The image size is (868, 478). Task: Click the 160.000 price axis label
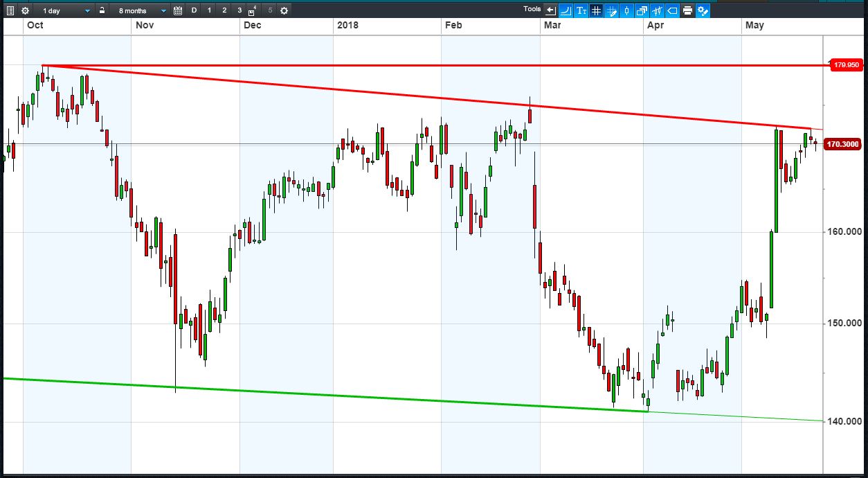pyautogui.click(x=844, y=231)
